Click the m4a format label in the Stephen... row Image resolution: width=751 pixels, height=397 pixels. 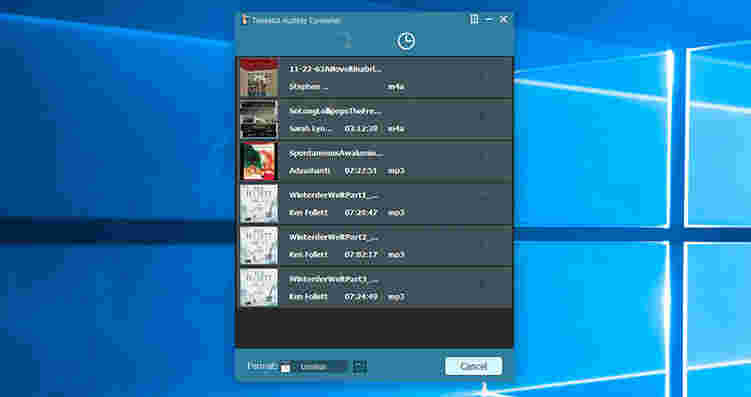(x=396, y=87)
